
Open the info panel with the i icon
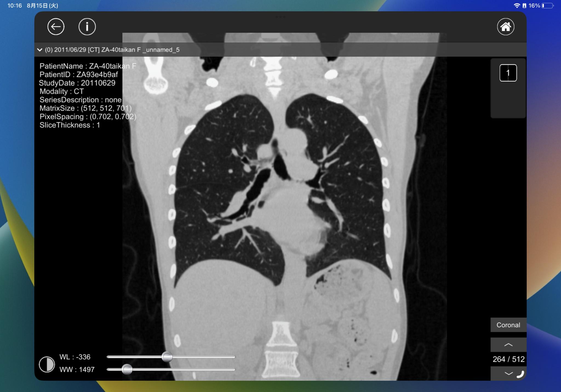coord(87,27)
